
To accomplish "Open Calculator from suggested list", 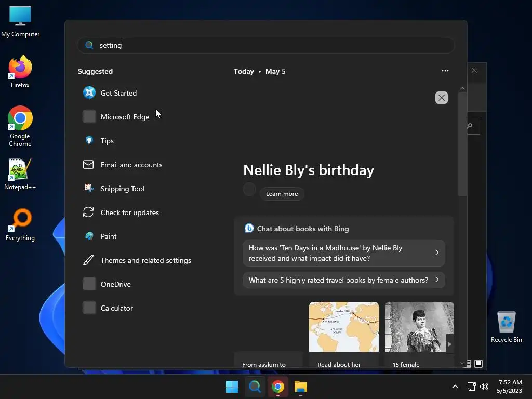I will click(108, 309).
